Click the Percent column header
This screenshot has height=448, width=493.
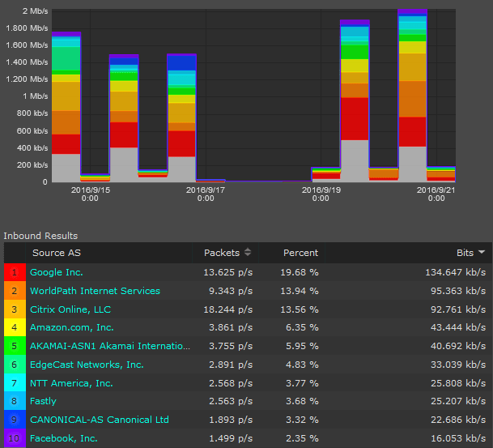click(x=300, y=253)
